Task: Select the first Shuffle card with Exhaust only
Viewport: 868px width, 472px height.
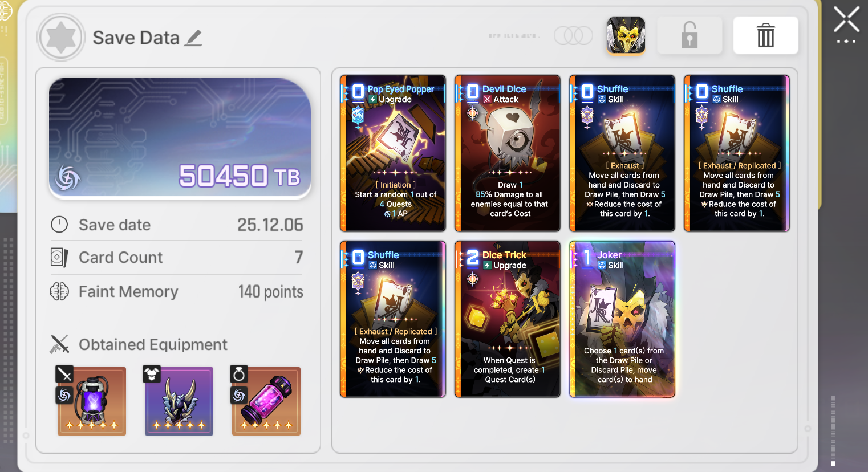Action: tap(622, 153)
